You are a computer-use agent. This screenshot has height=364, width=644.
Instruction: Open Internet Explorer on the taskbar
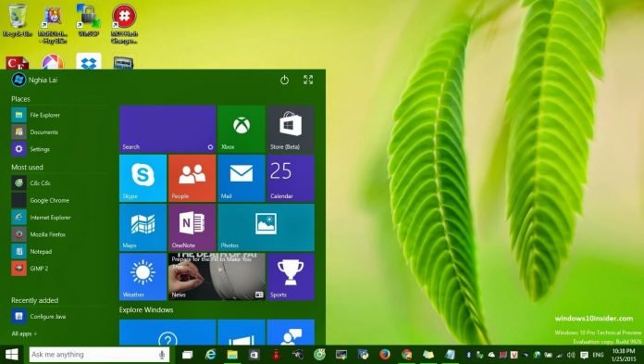pyautogui.click(x=210, y=355)
